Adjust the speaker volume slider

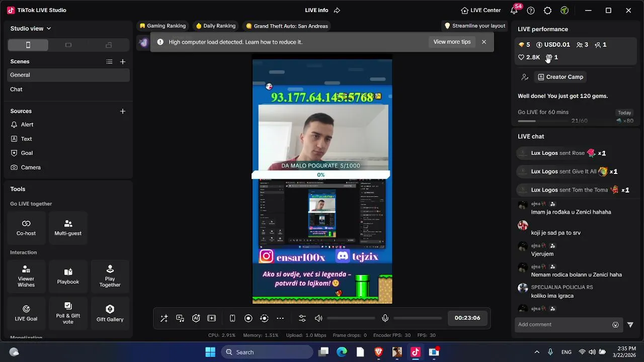351,318
